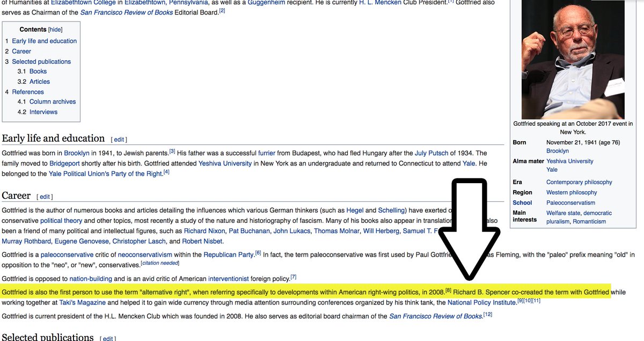644x341 pixels.
Task: Open Yale link in infobox Alma mater
Action: coord(552,170)
